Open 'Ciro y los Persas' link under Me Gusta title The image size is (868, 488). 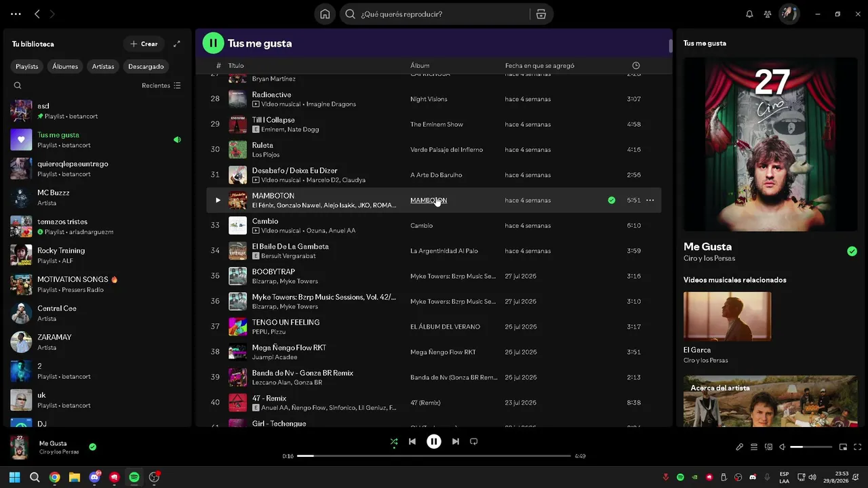(709, 258)
